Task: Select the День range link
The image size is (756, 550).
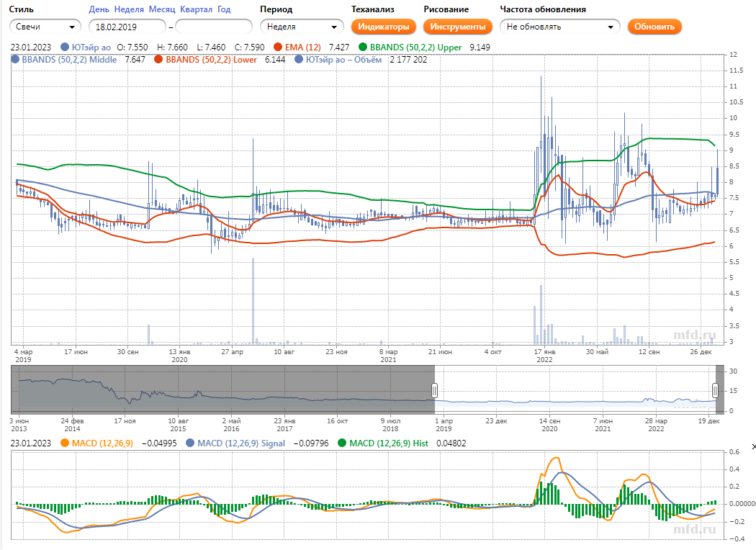Action: 99,9
